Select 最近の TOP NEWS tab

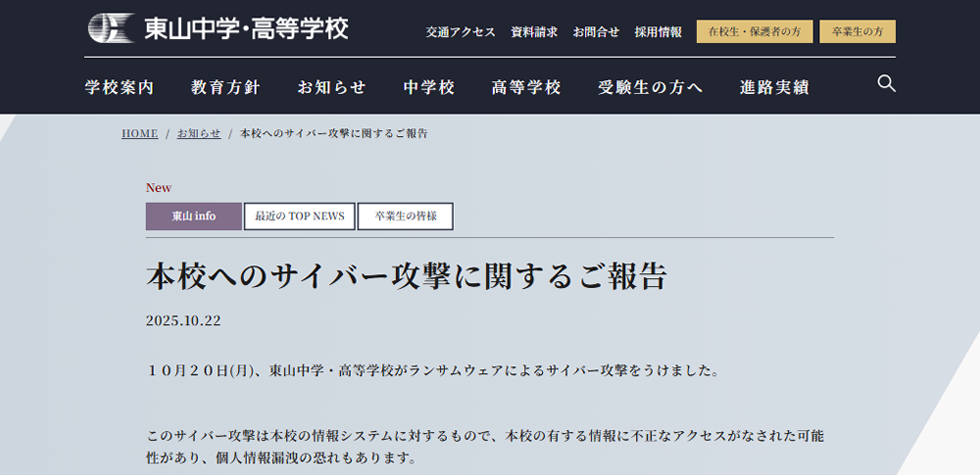(x=300, y=216)
